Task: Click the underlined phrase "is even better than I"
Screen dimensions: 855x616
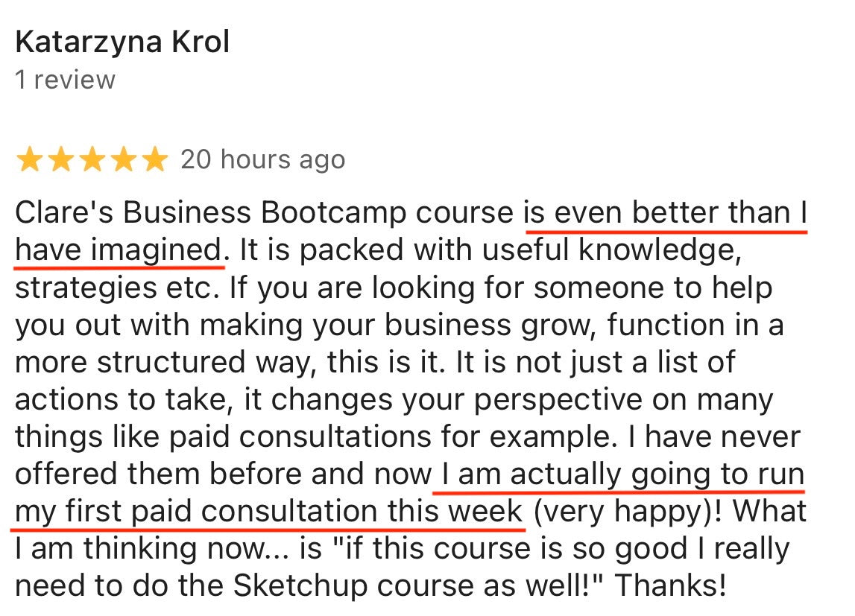Action: click(666, 214)
